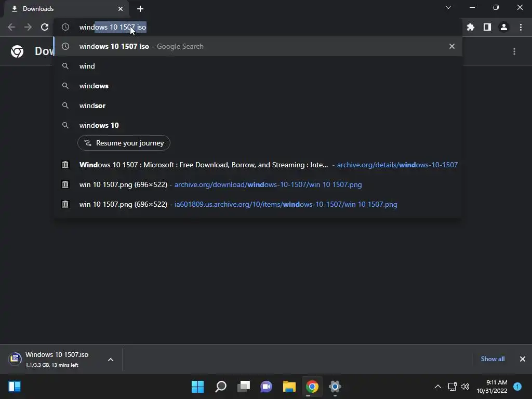Choose the 'windows' search suggestion
This screenshot has width=532, height=399.
point(258,86)
